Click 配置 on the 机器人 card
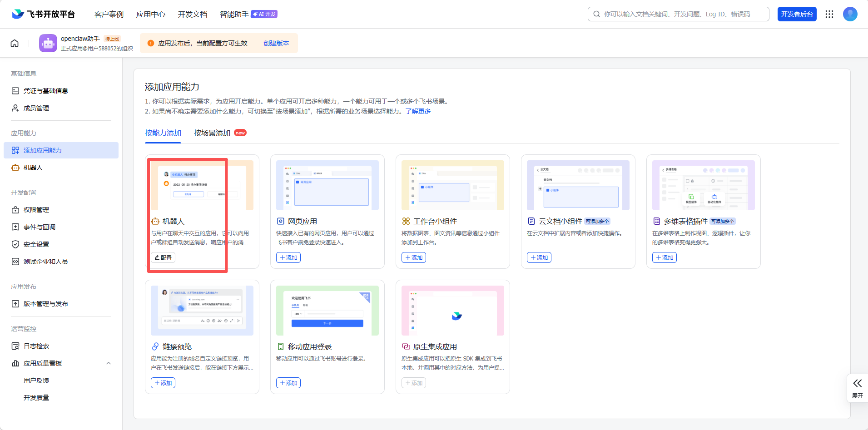This screenshot has height=430, width=868. [x=163, y=257]
